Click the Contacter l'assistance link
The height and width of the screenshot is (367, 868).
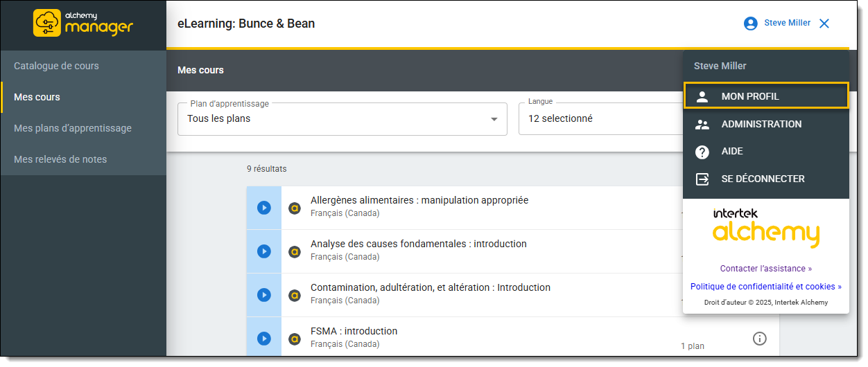[765, 269]
